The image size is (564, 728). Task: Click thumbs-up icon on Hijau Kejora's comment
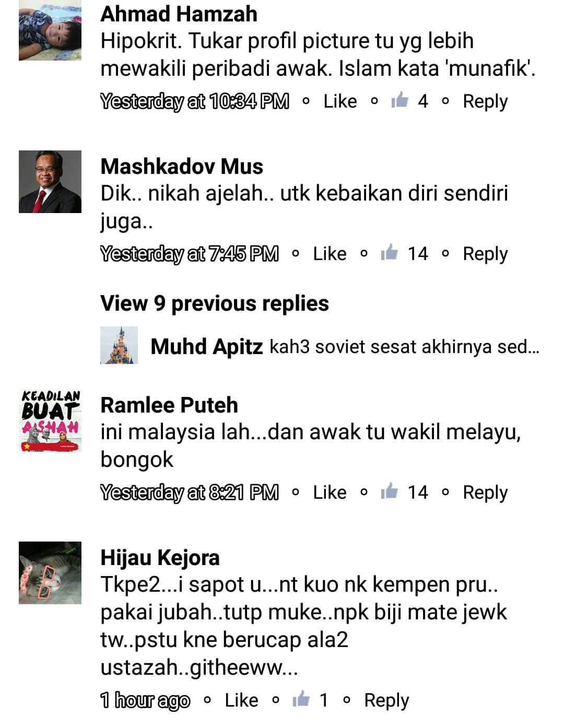301,699
